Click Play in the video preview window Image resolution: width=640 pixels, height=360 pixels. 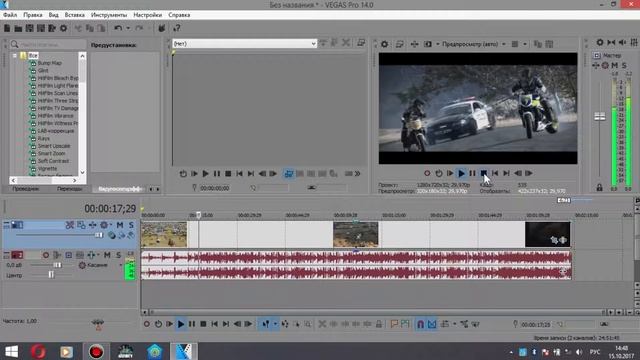tap(461, 173)
